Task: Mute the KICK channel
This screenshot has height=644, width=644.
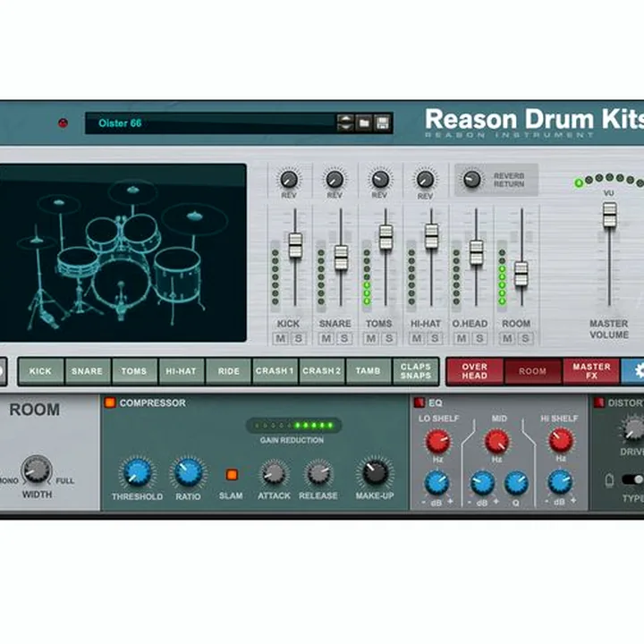Action: point(281,338)
